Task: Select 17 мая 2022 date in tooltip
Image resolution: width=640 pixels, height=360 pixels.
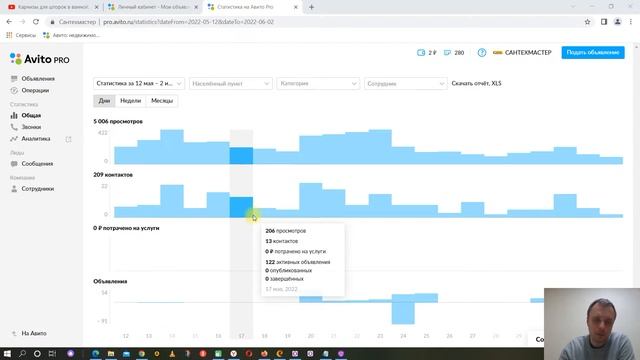Action: pos(281,289)
